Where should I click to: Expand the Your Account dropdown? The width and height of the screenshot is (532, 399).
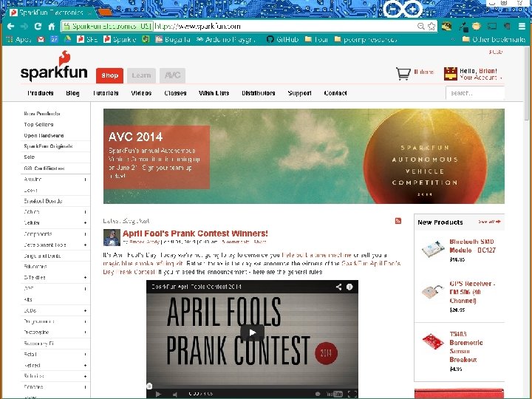pyautogui.click(x=480, y=78)
